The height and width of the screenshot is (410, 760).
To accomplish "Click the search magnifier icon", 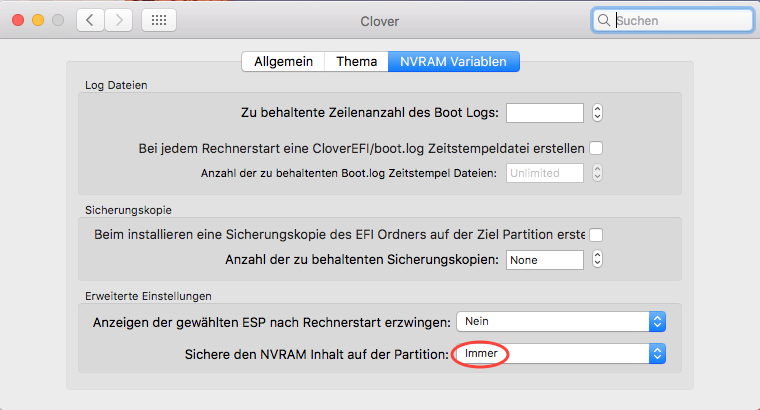I will (x=603, y=20).
